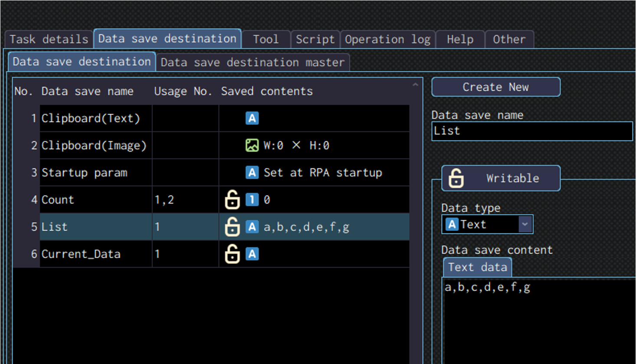Open the Data type dropdown
636x364 pixels.
click(525, 224)
